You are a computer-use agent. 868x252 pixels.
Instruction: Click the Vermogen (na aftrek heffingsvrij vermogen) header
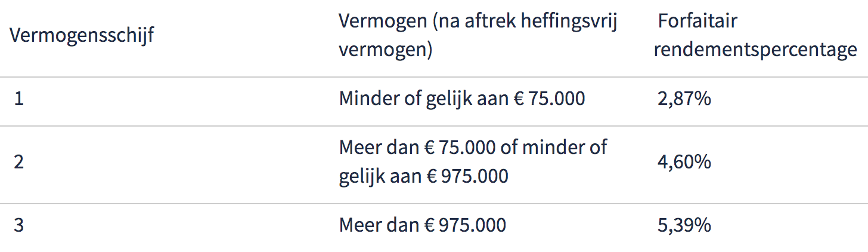pos(478,35)
